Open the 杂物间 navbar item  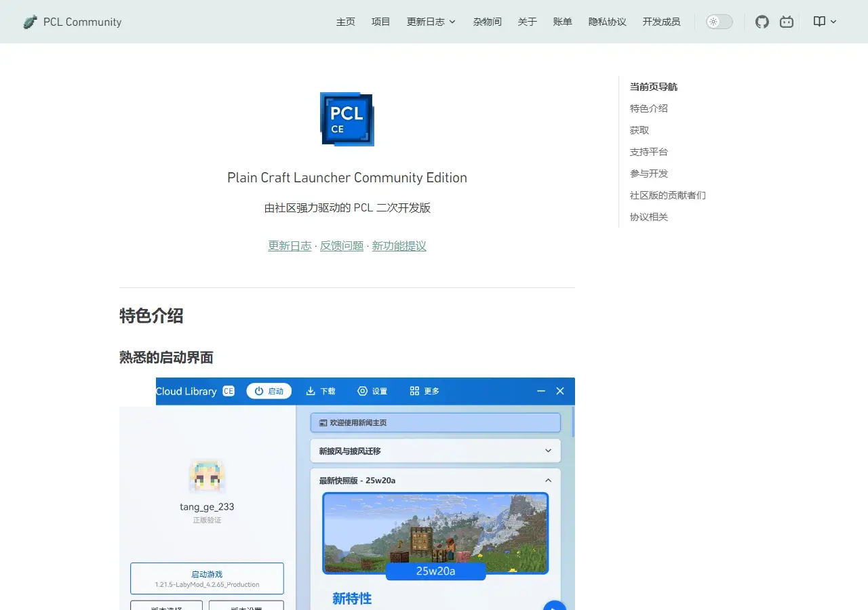(488, 22)
